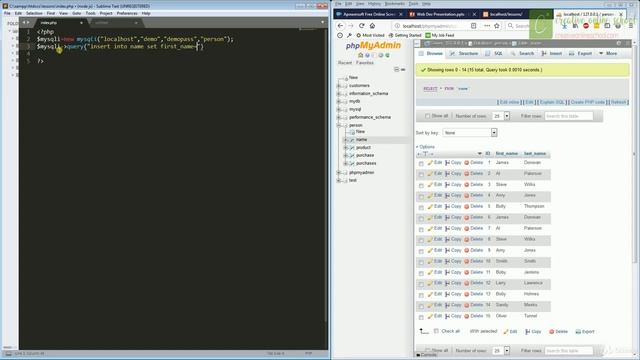Open page settings gear in phpMyAdmin header

pyautogui.click(x=619, y=43)
